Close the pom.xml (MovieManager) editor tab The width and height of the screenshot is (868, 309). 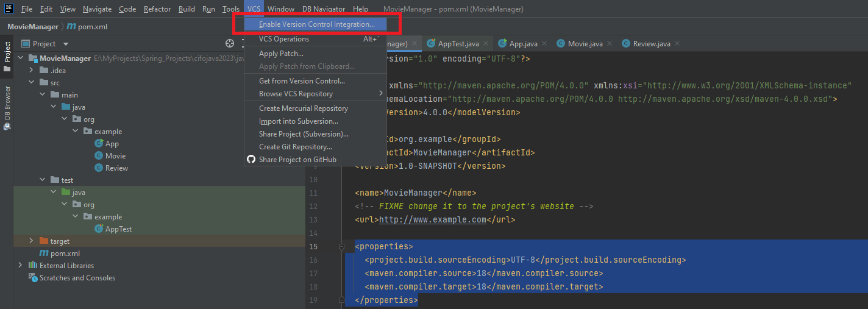(x=414, y=44)
